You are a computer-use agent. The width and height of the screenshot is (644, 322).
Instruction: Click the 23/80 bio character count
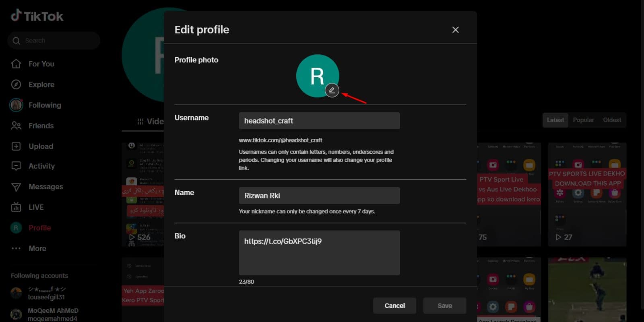tap(246, 282)
